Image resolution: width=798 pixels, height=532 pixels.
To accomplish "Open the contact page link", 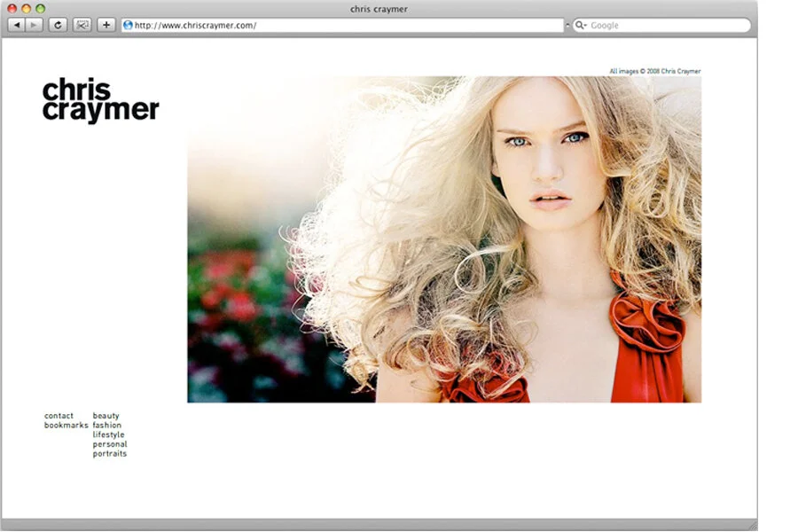I will click(x=59, y=416).
